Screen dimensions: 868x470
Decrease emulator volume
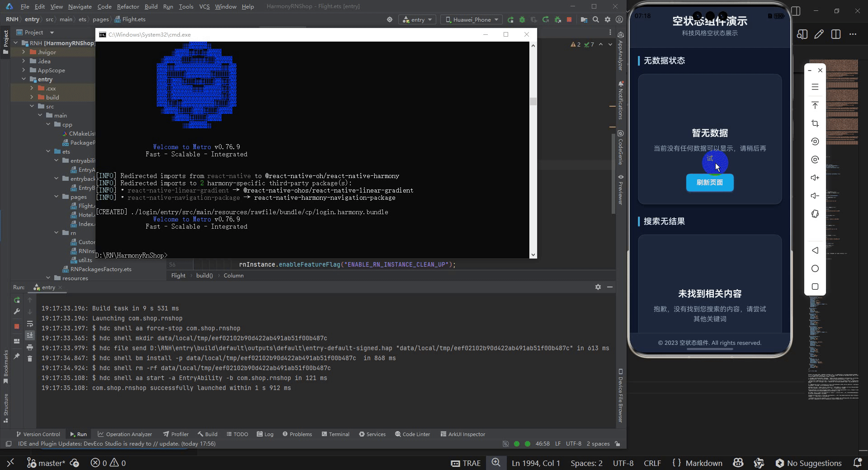[815, 196]
